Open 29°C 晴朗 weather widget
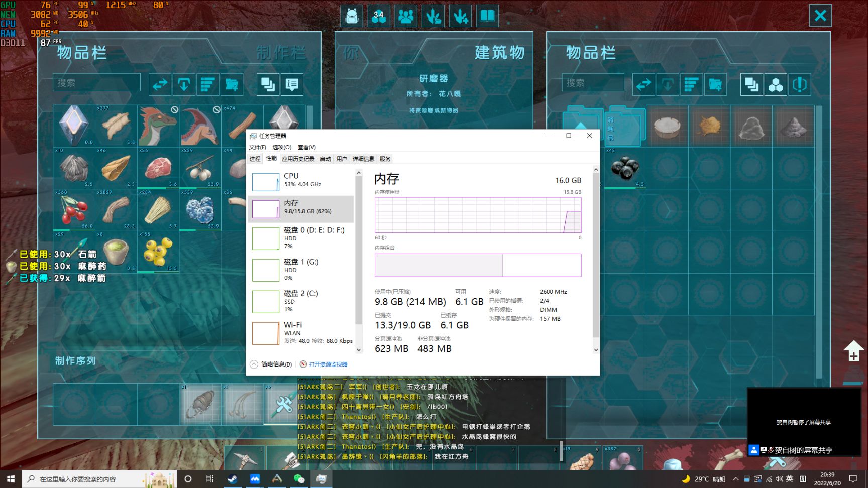The width and height of the screenshot is (868, 488). 704,479
